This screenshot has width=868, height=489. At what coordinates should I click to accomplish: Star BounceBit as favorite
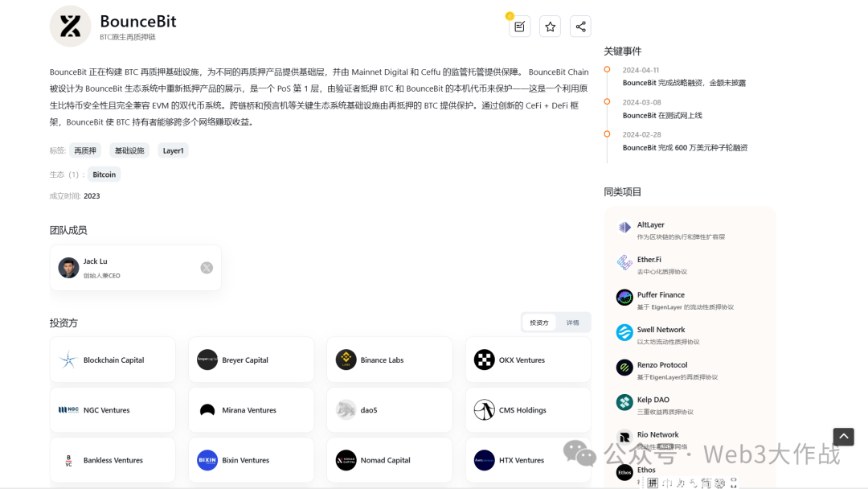click(550, 27)
